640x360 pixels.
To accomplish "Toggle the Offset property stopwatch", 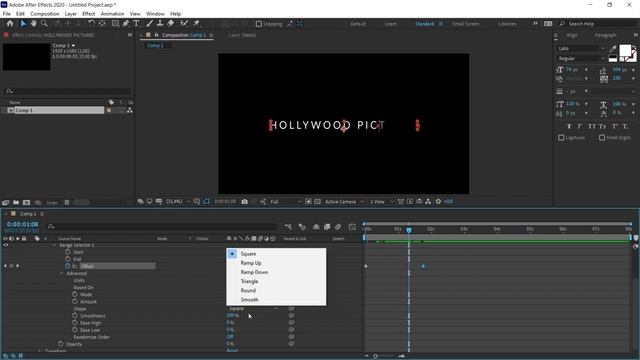I will (68, 266).
